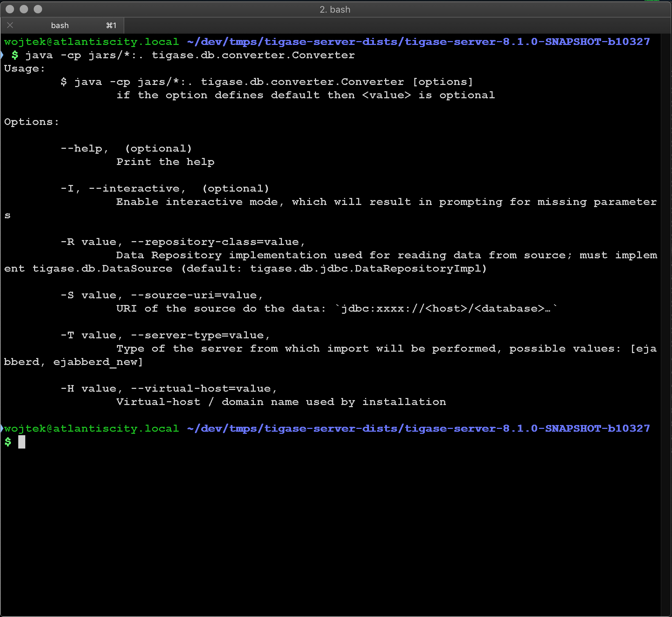This screenshot has height=617, width=672.
Task: Click 'if the option defines default' line
Action: (305, 95)
